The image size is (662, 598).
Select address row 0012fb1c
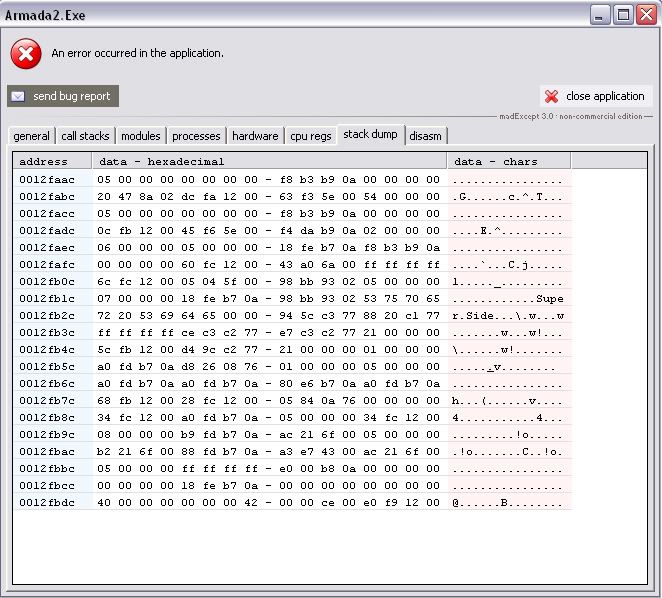point(293,299)
